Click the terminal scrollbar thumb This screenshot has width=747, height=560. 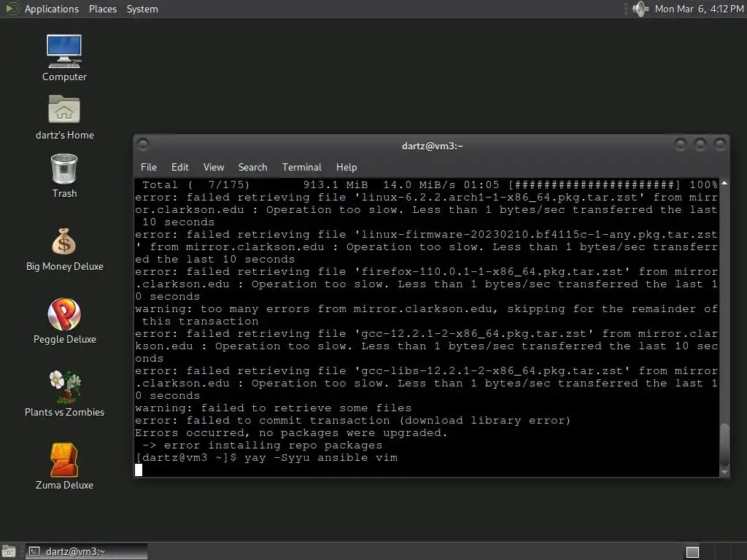pyautogui.click(x=724, y=444)
